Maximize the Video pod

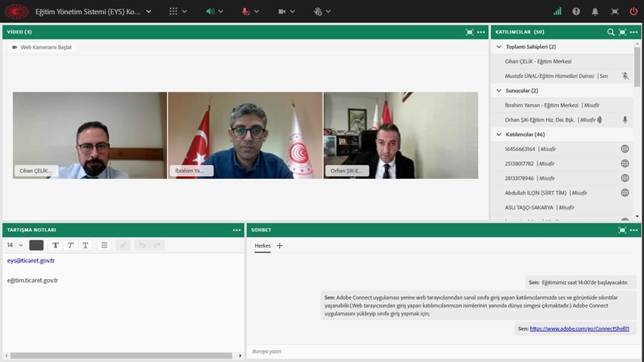pyautogui.click(x=469, y=32)
